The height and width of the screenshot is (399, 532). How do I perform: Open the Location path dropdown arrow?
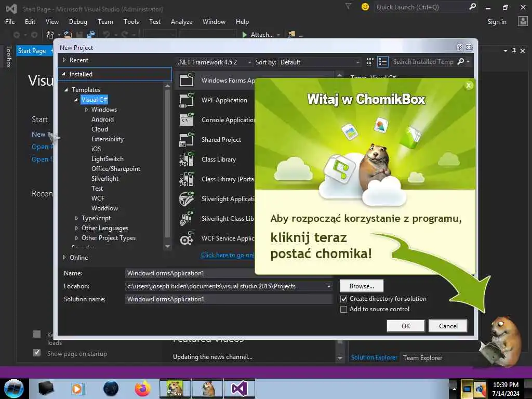(x=328, y=286)
